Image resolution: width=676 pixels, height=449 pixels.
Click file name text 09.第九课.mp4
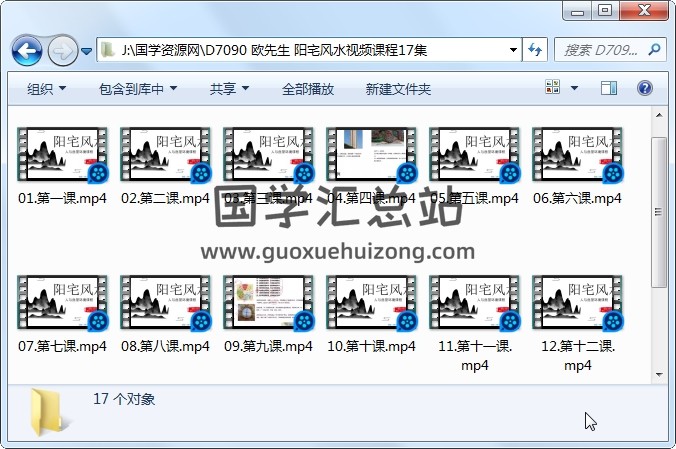coord(269,346)
